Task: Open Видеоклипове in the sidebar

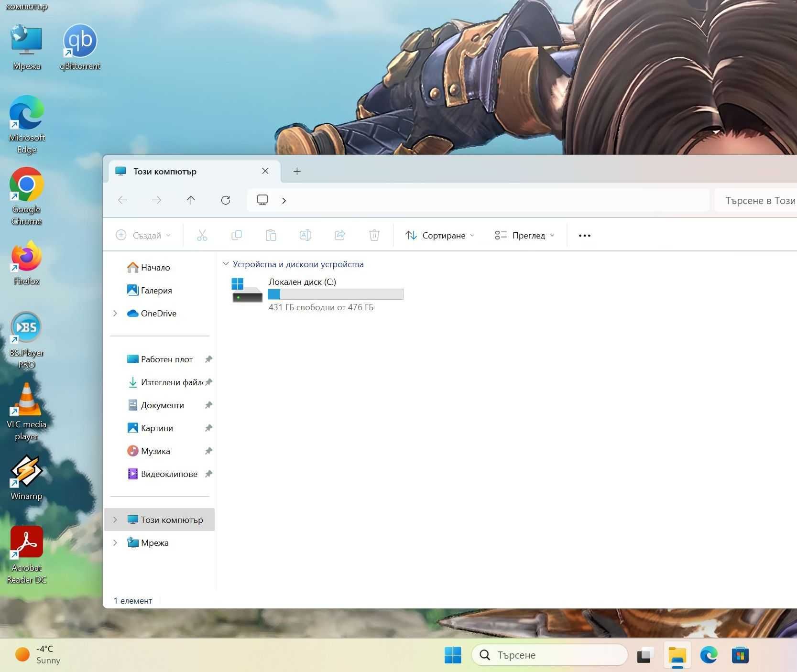Action: 162,474
